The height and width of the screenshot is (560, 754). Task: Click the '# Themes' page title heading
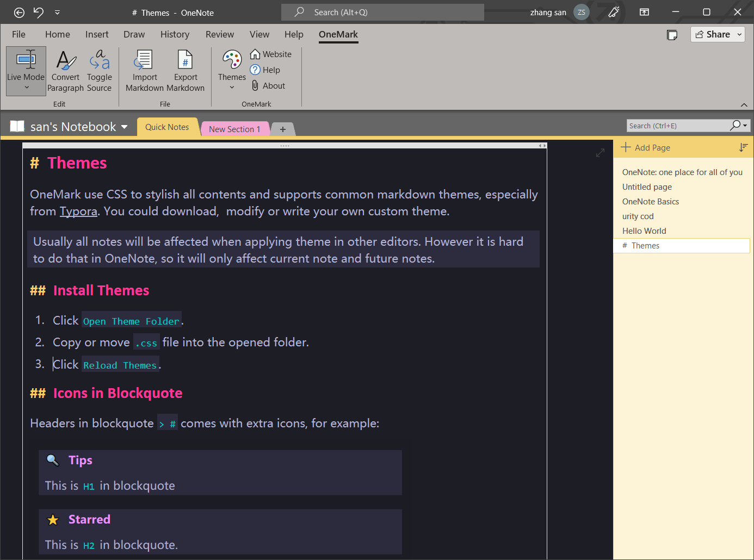[69, 163]
